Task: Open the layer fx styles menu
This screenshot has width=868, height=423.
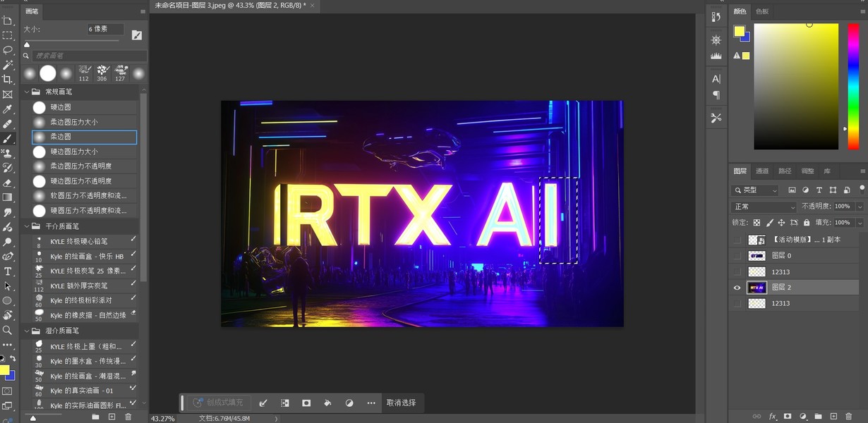Action: click(x=773, y=417)
